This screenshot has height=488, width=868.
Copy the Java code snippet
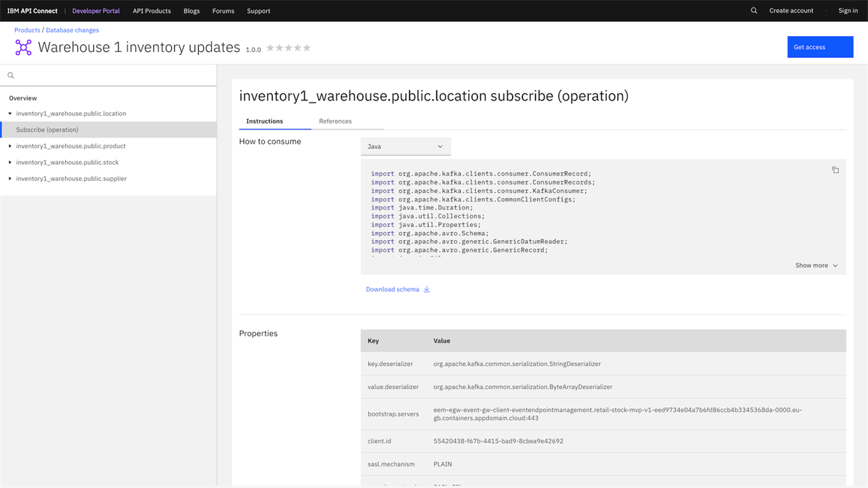(835, 169)
